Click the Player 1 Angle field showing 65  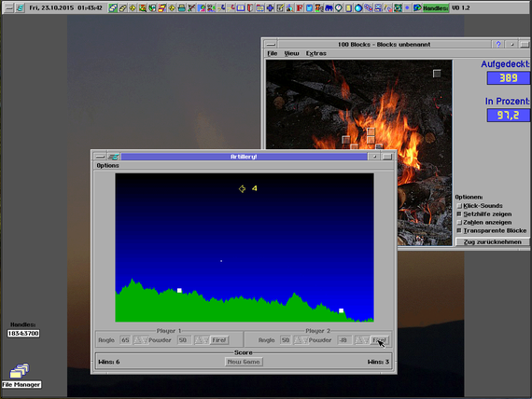[125, 340]
